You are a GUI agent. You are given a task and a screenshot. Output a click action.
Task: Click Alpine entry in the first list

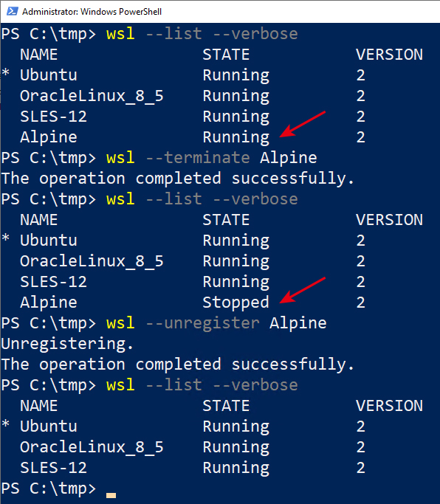tap(48, 137)
